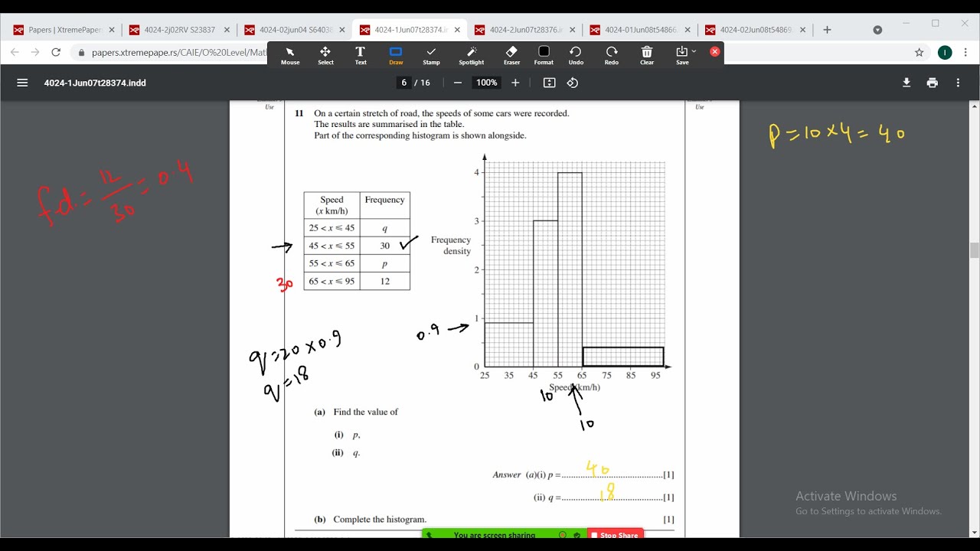The width and height of the screenshot is (980, 551).
Task: Click the table row 45 < x ≤ 55
Action: [357, 246]
